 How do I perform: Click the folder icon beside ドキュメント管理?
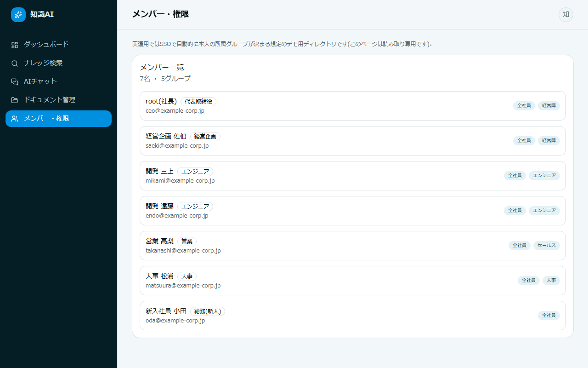[x=15, y=100]
